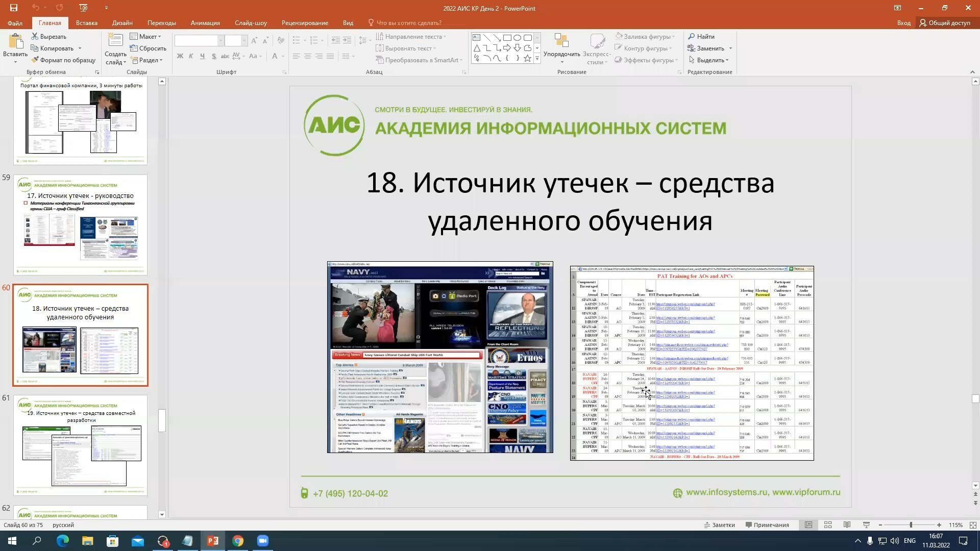Toggle the numbered list button

[313, 40]
